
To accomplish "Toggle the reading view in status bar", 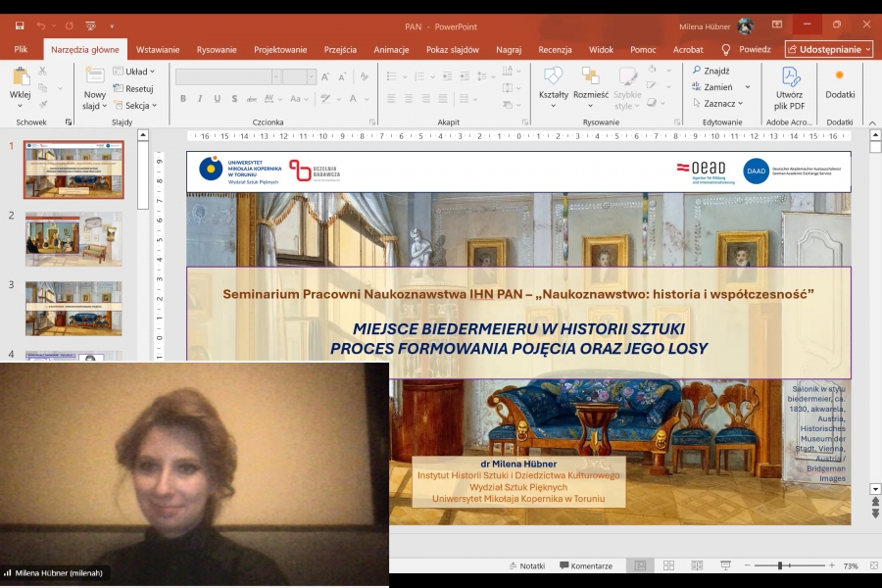I will pos(697,565).
